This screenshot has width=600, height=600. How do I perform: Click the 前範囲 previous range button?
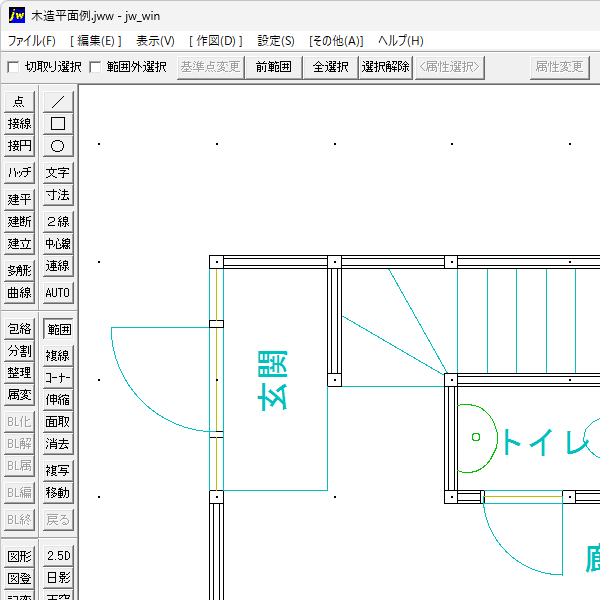point(274,67)
